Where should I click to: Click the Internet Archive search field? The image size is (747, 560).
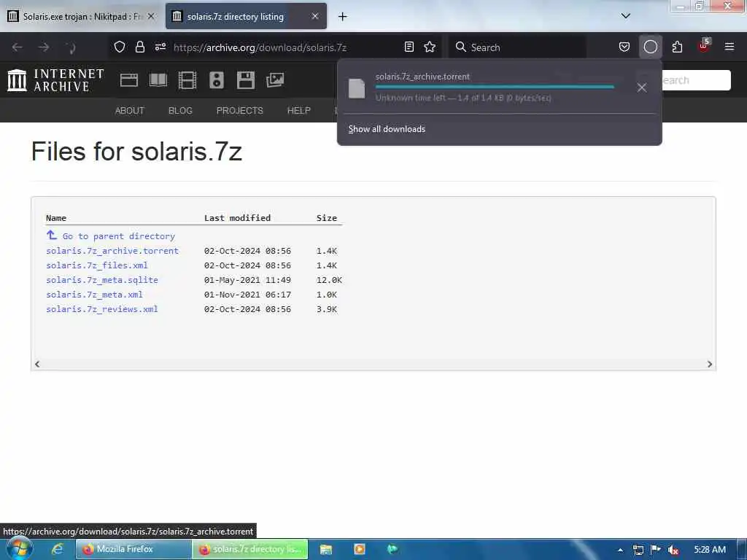click(x=695, y=80)
